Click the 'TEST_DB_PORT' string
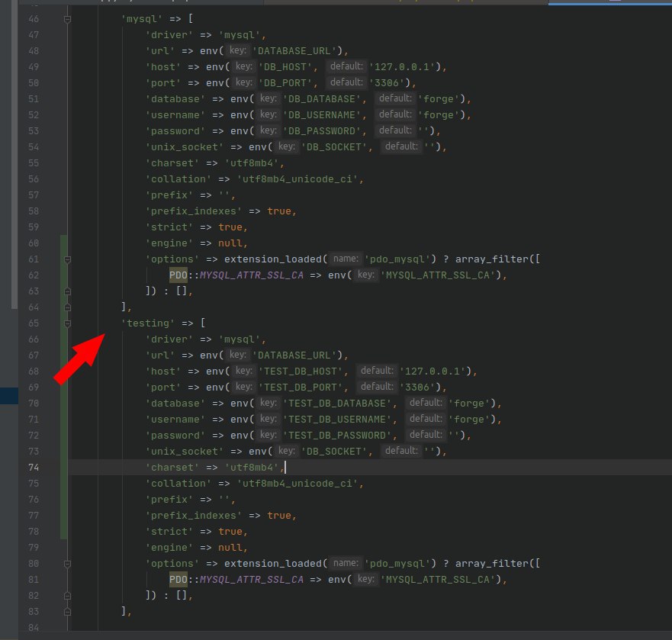 click(301, 387)
